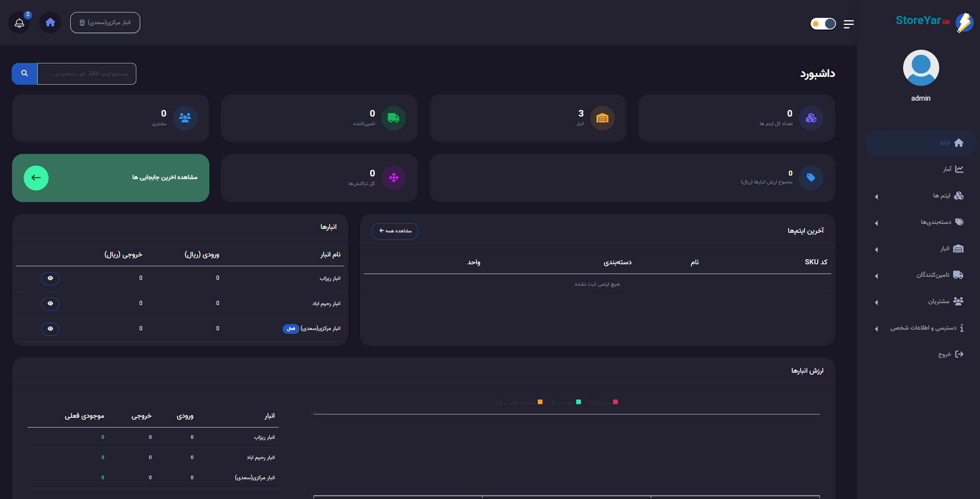
Task: Click sidebar home house icon
Action: [959, 143]
